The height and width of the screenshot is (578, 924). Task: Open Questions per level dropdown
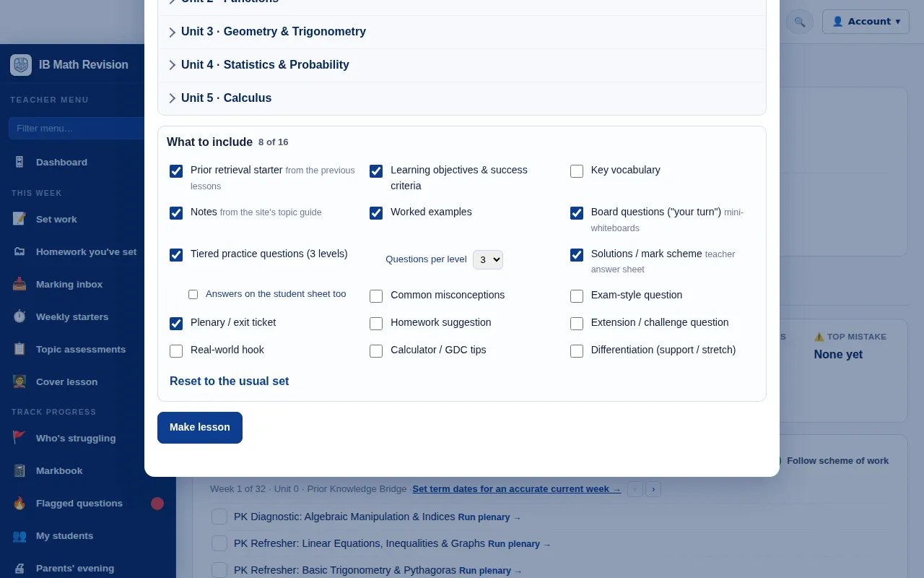click(488, 259)
